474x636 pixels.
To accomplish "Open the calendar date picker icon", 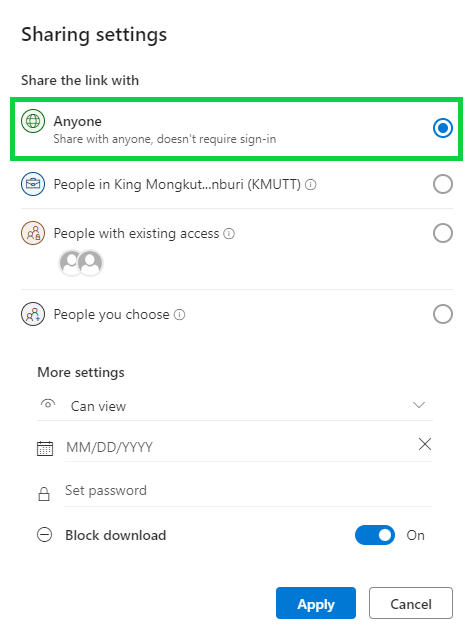I will (x=45, y=448).
